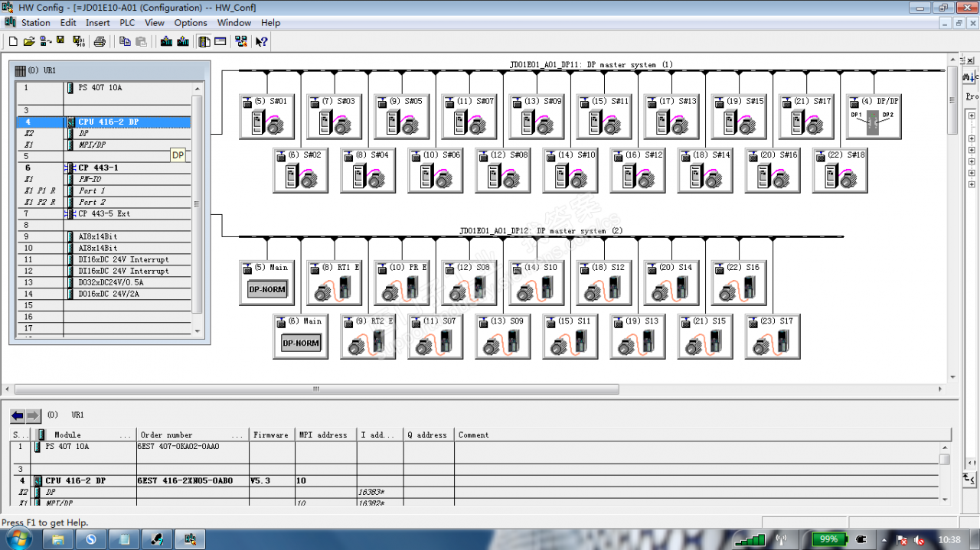The height and width of the screenshot is (550, 980).
Task: Select the (21) S#17 drive slave
Action: click(806, 116)
